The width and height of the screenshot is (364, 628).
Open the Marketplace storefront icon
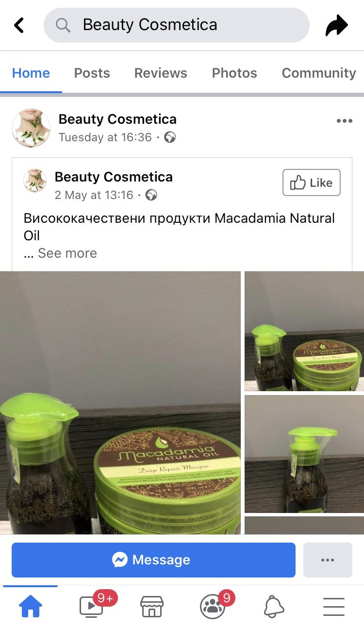(x=151, y=607)
